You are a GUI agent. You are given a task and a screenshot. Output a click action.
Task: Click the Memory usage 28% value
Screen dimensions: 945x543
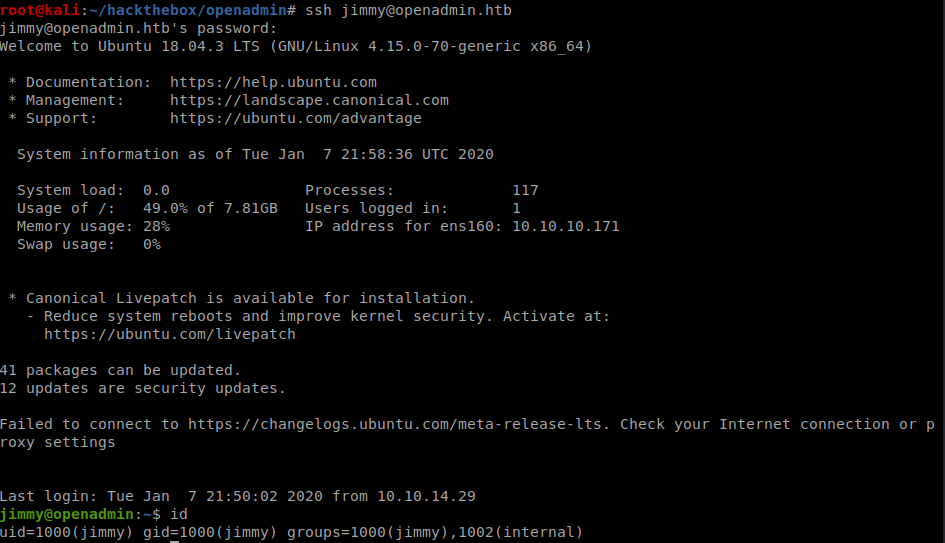point(157,226)
